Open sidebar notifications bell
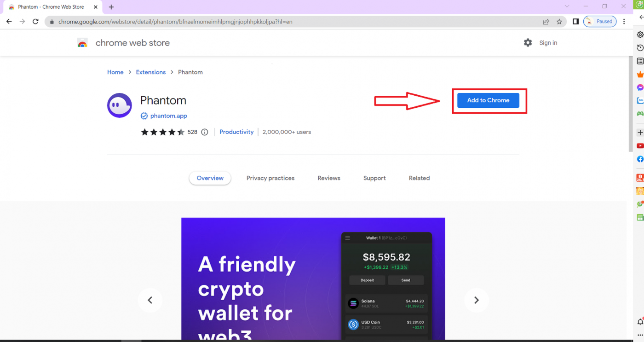This screenshot has width=644, height=342. pos(640,322)
